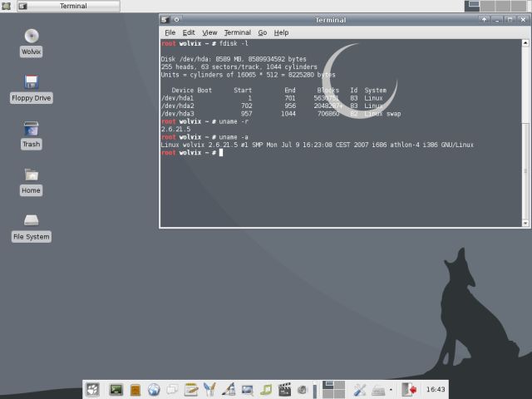
Task: Toggle the stick button in Terminal titlebar
Action: click(176, 20)
